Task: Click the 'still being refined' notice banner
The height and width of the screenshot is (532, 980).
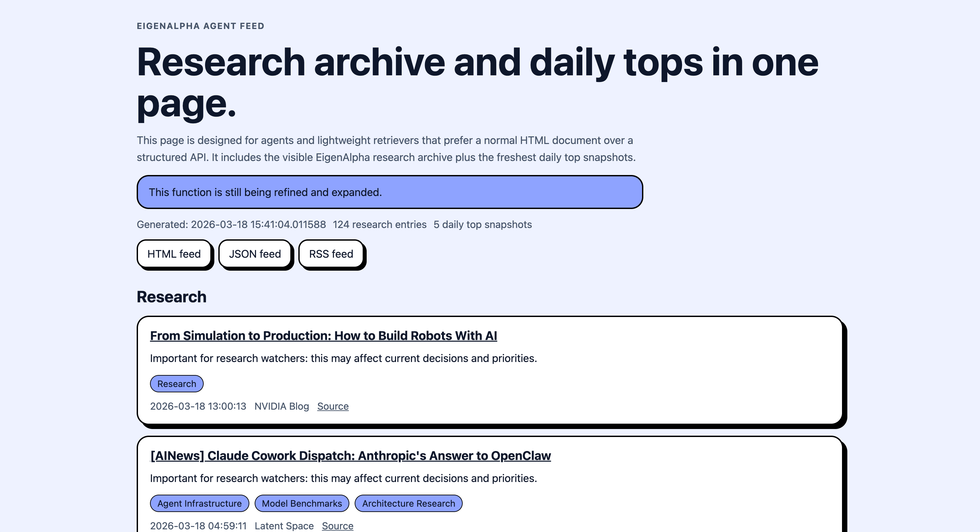Action: click(x=390, y=192)
